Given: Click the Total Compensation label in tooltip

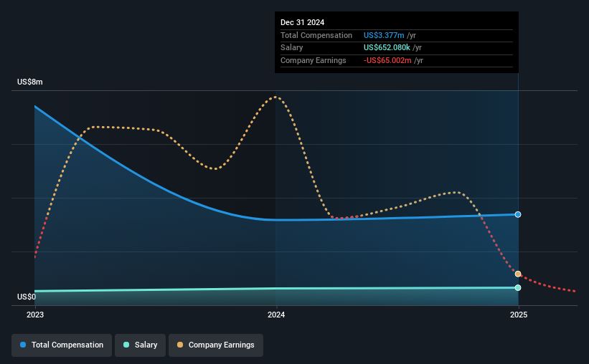Looking at the screenshot, I should 316,35.
